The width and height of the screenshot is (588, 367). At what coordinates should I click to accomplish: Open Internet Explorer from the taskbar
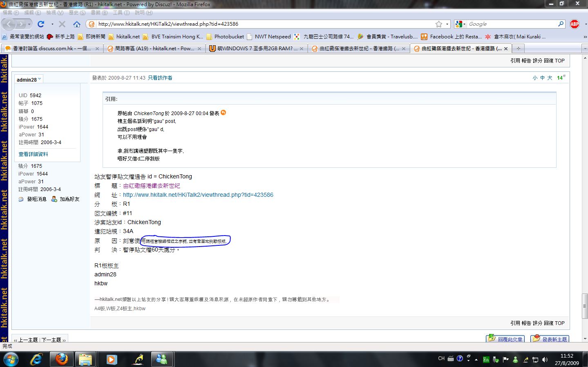pos(37,359)
